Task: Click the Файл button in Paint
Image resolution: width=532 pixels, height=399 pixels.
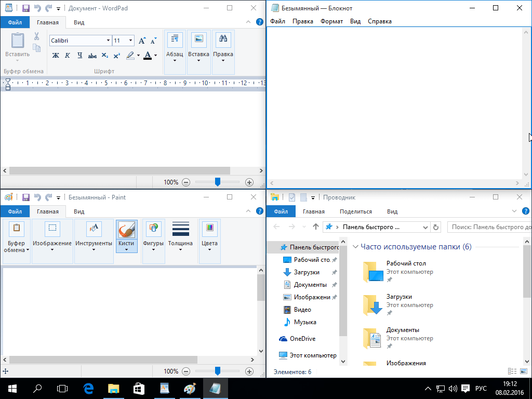Action: click(x=15, y=211)
